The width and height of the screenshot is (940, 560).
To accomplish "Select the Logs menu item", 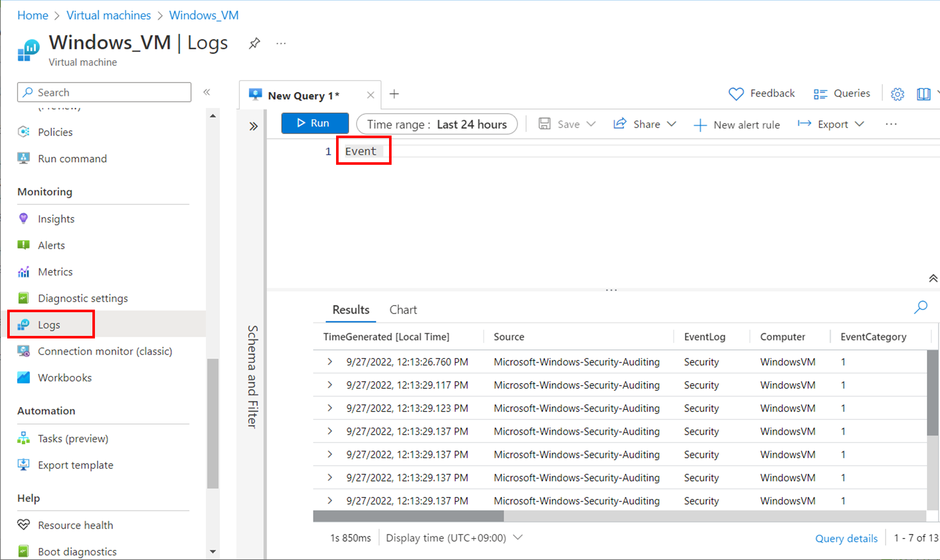I will point(49,324).
